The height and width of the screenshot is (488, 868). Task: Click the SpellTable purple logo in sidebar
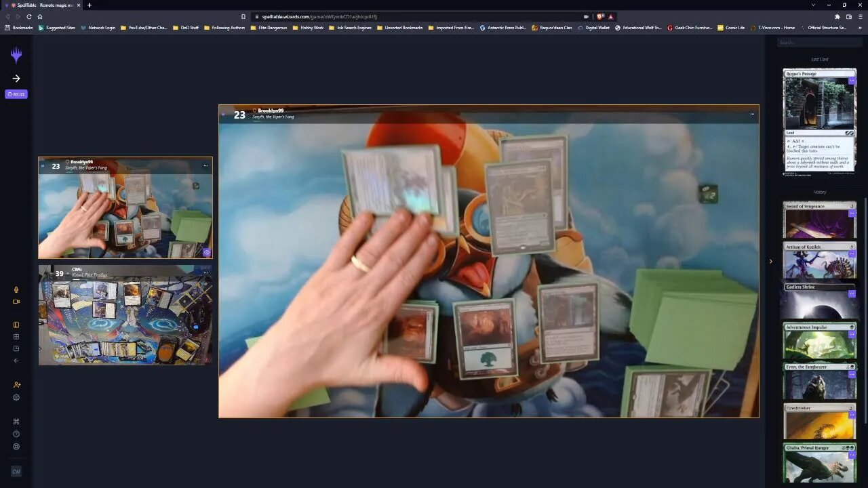(16, 54)
